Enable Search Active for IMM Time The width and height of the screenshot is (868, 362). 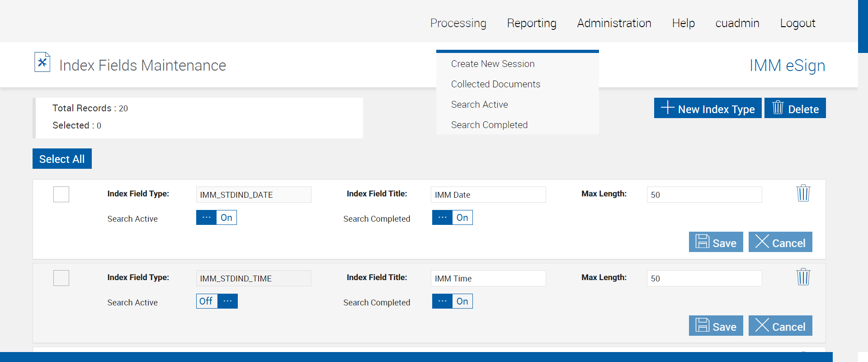(217, 301)
